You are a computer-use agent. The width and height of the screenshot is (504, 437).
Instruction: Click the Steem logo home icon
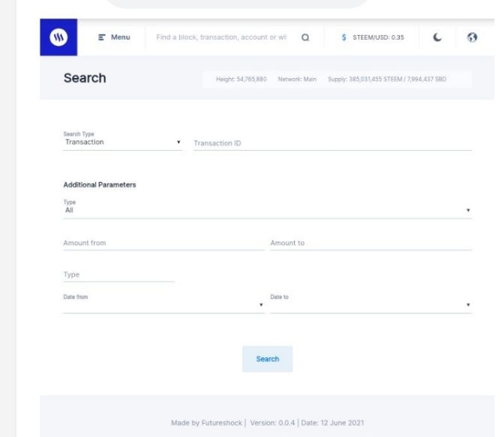[58, 37]
